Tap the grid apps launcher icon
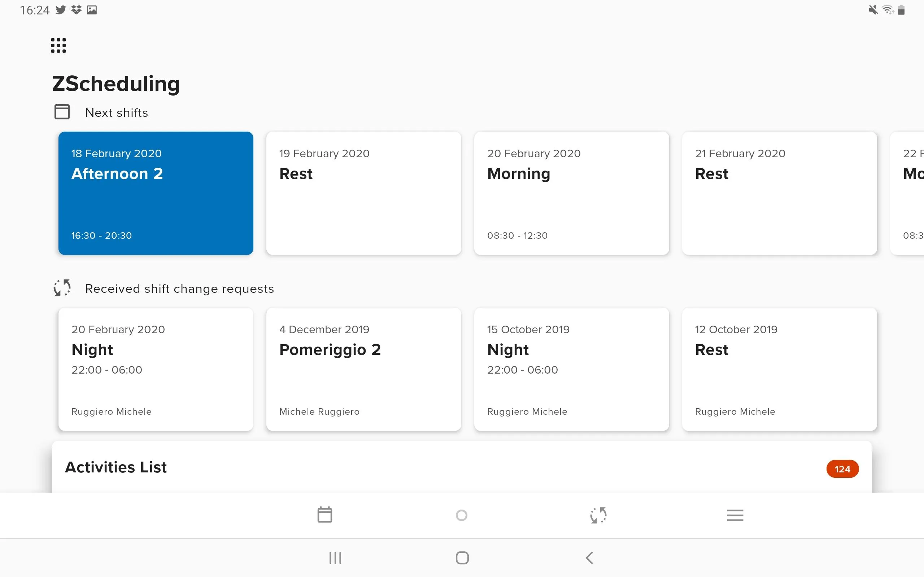 [58, 45]
